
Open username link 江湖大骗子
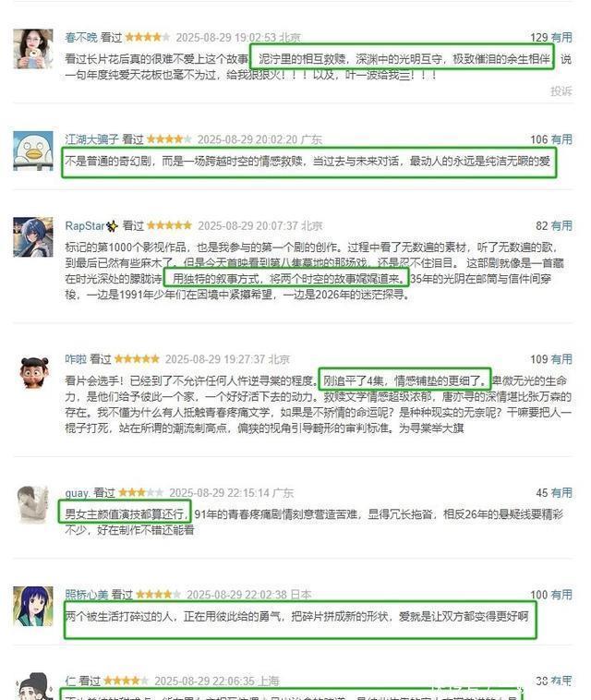92,139
